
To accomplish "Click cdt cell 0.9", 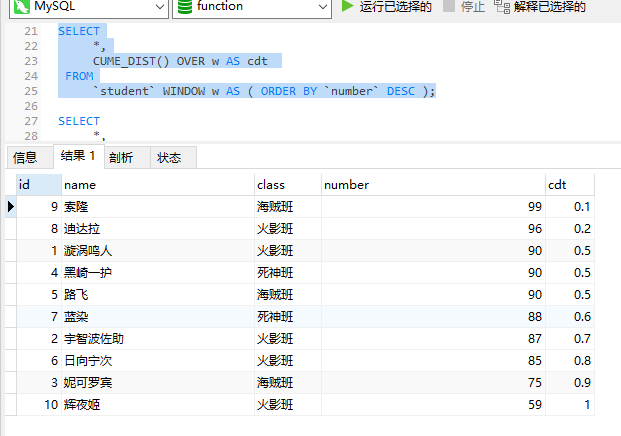I will coord(570,383).
